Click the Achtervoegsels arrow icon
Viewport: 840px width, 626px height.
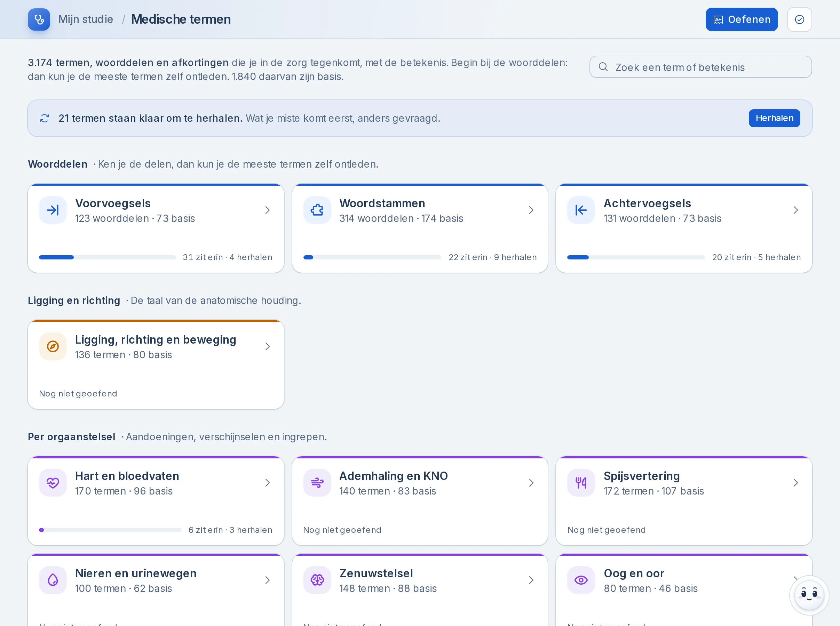(581, 210)
